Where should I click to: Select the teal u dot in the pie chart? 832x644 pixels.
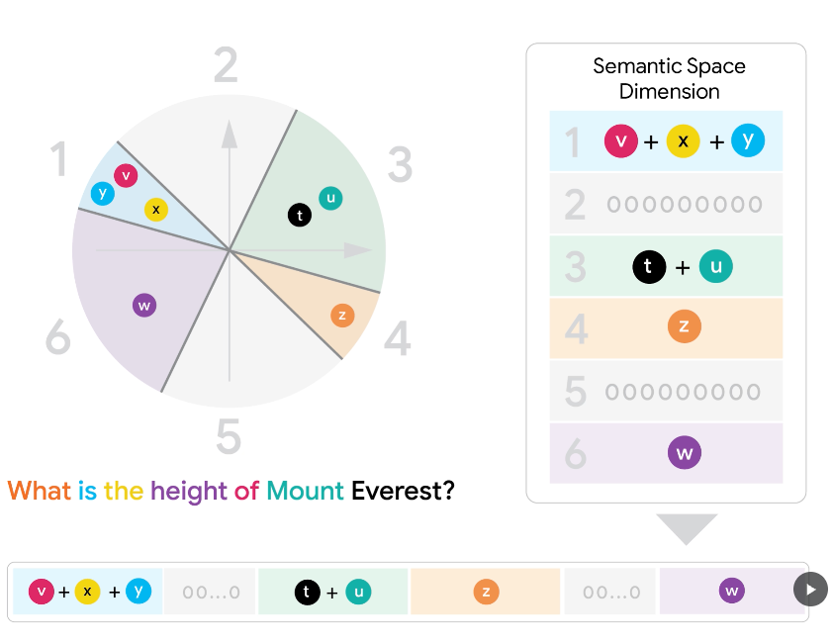click(x=330, y=198)
